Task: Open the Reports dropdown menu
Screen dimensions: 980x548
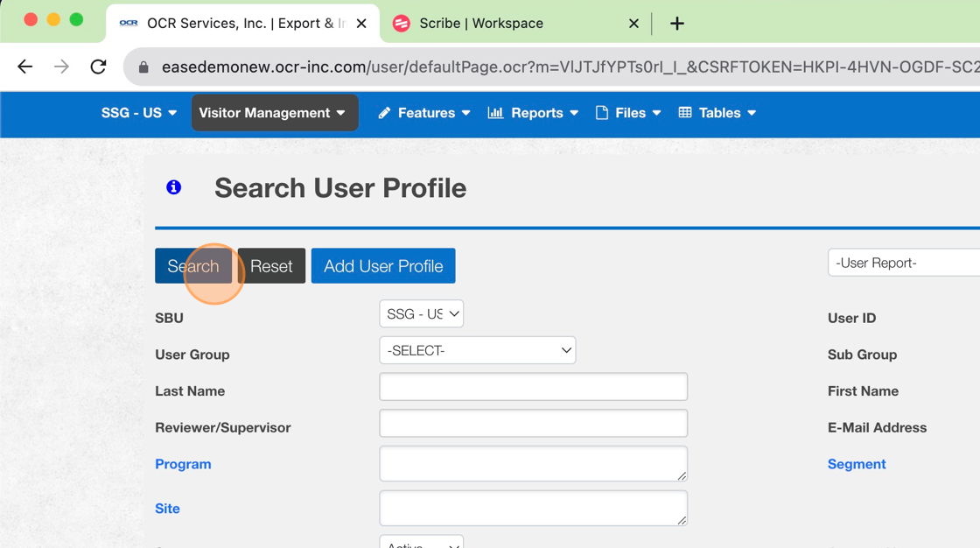Action: click(x=534, y=113)
